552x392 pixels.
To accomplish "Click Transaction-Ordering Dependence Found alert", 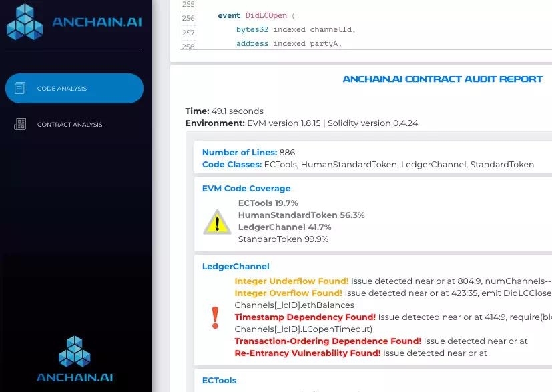I will tap(328, 341).
